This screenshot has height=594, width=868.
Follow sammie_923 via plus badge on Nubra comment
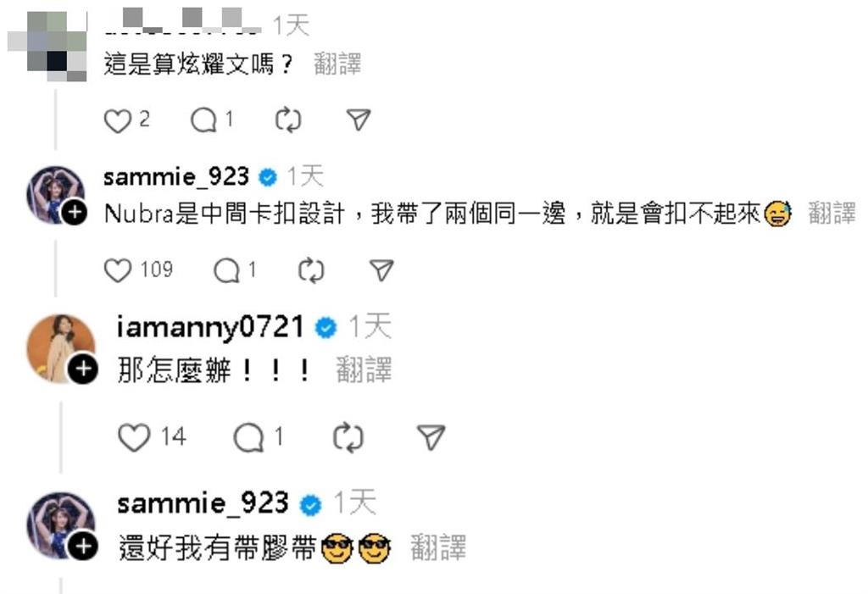click(75, 213)
